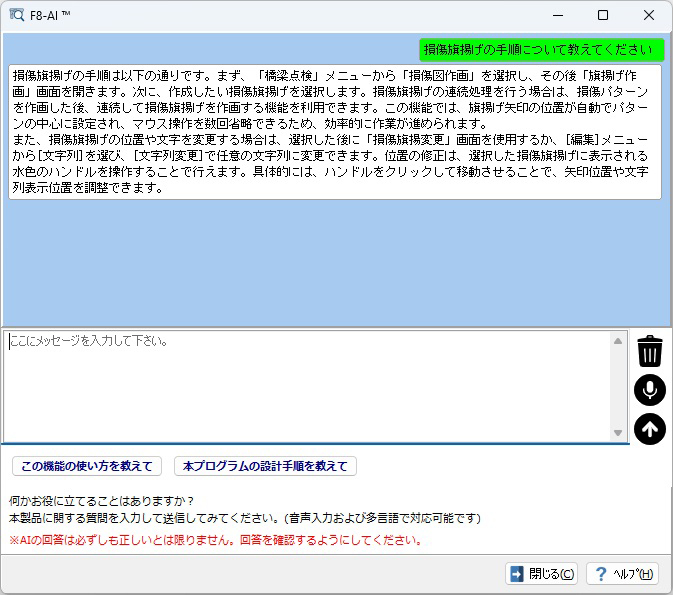Image resolution: width=673 pixels, height=595 pixels.
Task: Send the message with the up arrow button
Action: [650, 429]
